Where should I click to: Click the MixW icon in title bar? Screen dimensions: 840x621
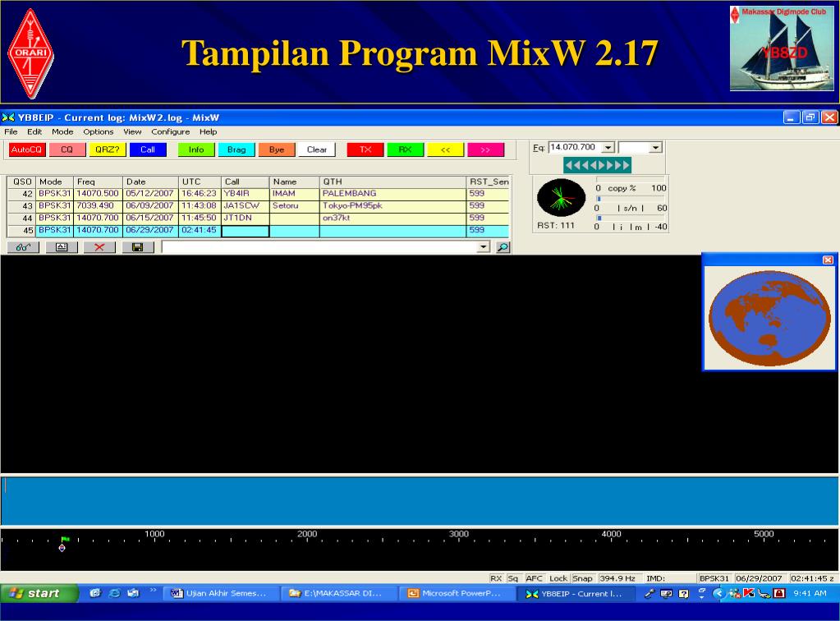8,117
